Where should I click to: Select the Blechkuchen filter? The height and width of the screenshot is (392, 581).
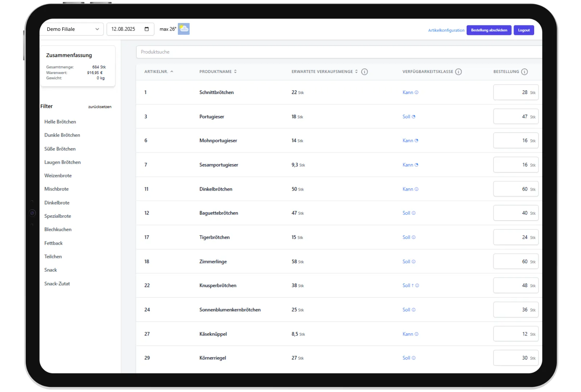[x=58, y=230]
